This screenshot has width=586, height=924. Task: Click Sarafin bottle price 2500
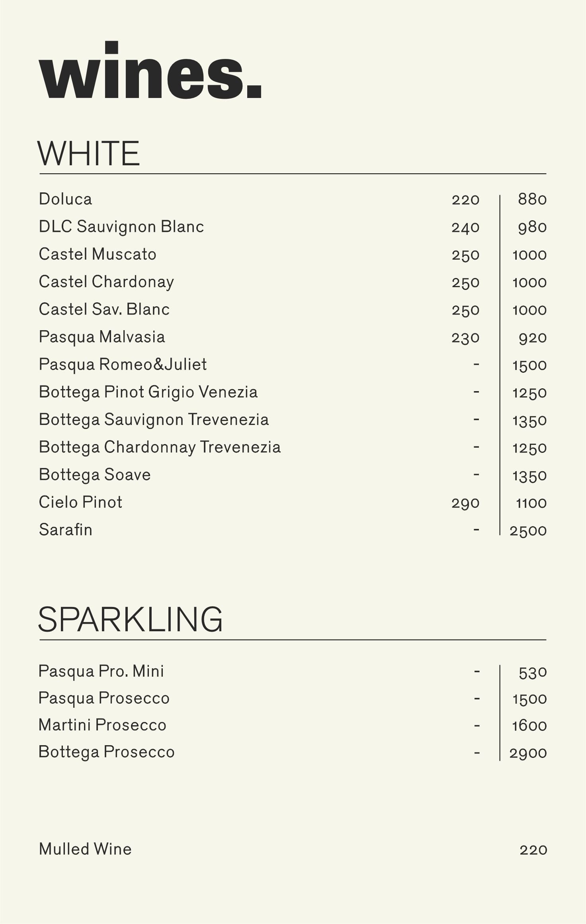[x=528, y=531]
